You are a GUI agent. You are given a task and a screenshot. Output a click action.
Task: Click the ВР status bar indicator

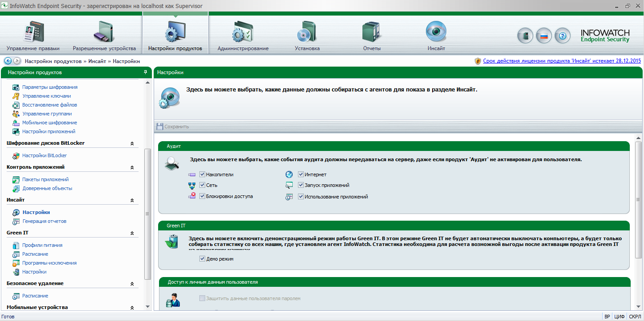(x=607, y=317)
